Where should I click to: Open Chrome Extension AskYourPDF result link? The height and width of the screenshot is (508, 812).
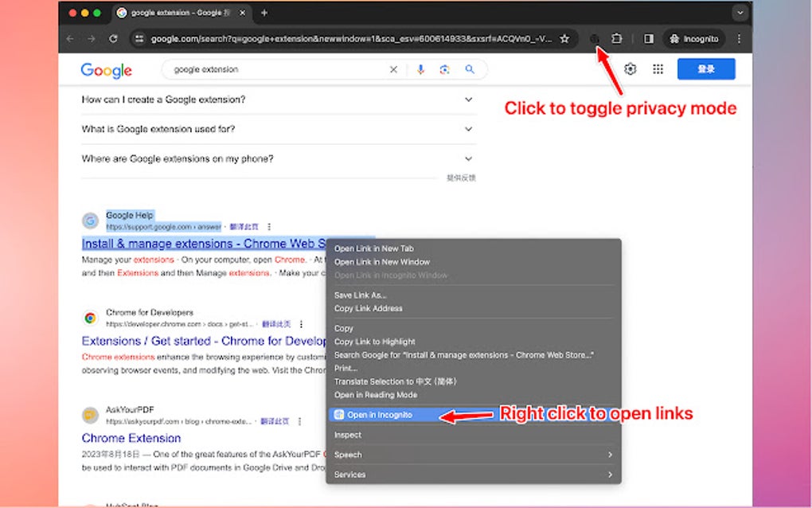[131, 438]
